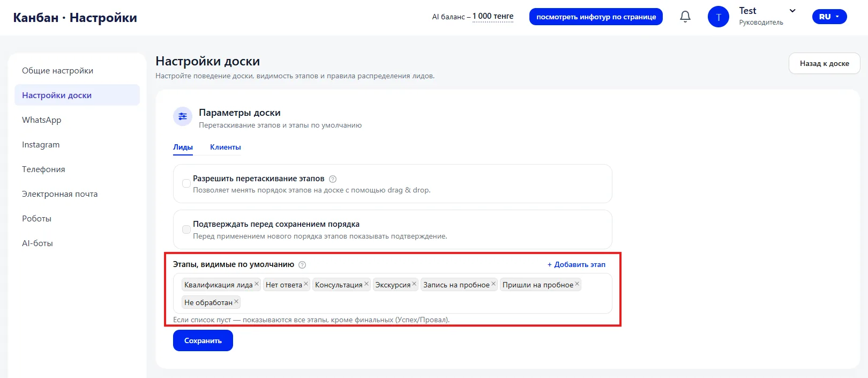Image resolution: width=868 pixels, height=378 pixels.
Task: Click help icon beside Разрешить перетаскивание этапов
Action: coord(332,179)
